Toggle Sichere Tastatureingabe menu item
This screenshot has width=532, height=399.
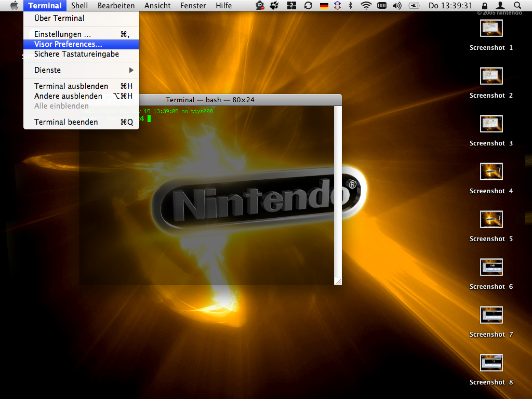point(81,54)
